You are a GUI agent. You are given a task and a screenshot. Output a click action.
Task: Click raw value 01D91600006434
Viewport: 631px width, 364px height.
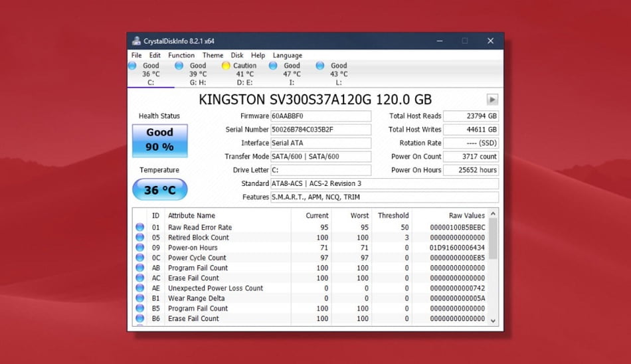(457, 247)
